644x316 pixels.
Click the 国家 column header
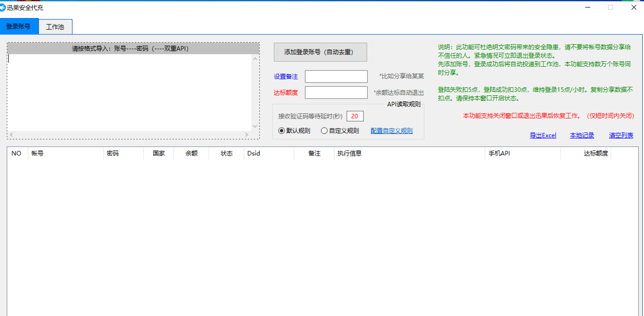(x=158, y=153)
